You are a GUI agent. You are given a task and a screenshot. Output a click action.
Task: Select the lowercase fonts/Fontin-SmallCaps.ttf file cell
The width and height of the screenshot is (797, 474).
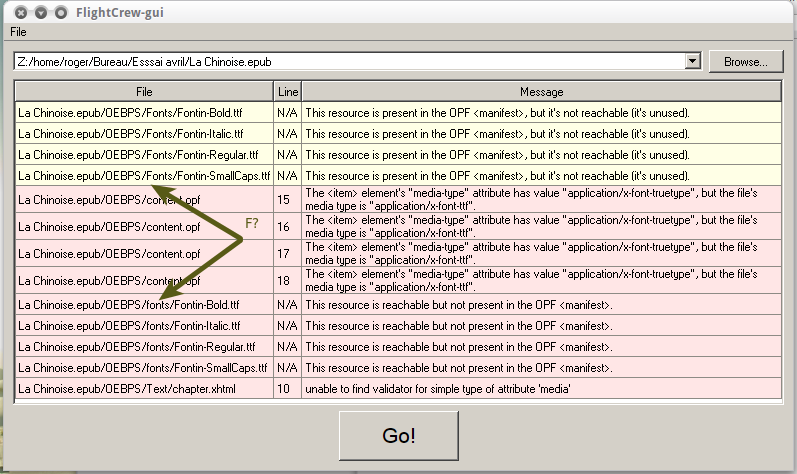pyautogui.click(x=144, y=367)
